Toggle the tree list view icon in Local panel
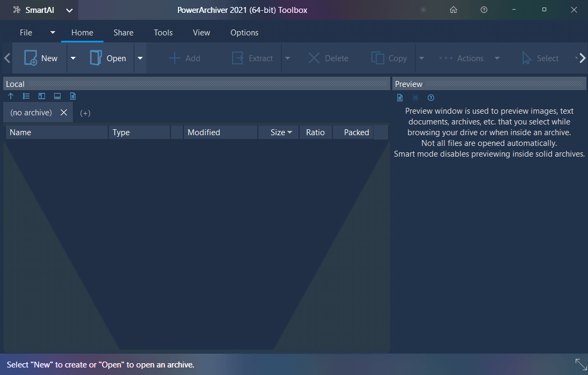This screenshot has width=588, height=375. (26, 96)
